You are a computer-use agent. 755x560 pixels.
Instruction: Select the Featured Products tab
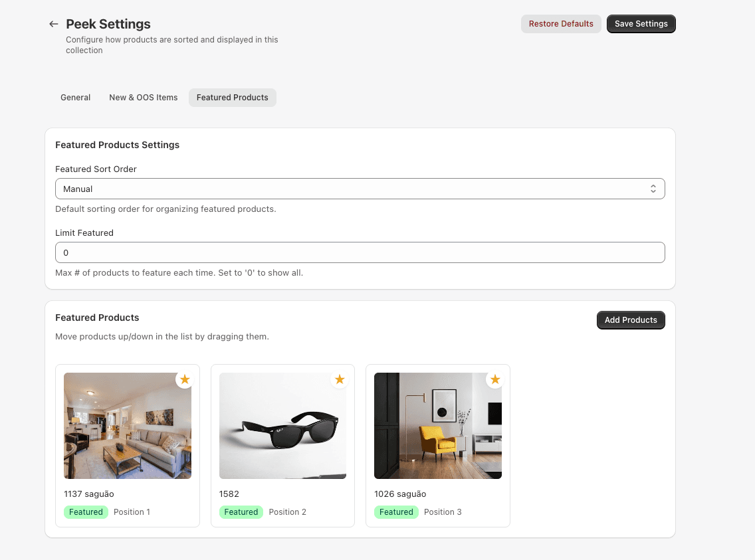pos(232,98)
